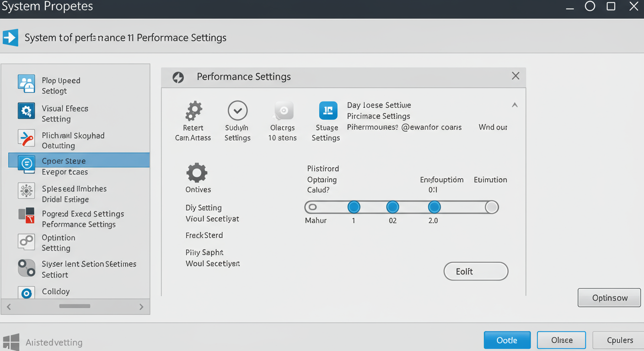Maximize the System Propetes window
Viewport: 644px width, 351px height.
(x=611, y=6)
